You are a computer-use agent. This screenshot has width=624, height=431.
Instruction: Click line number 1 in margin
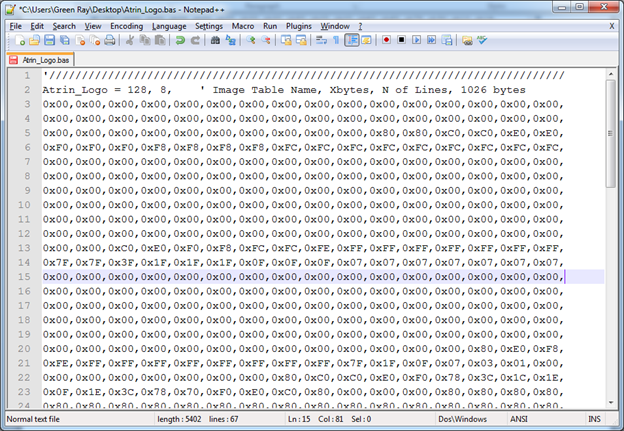[27, 76]
